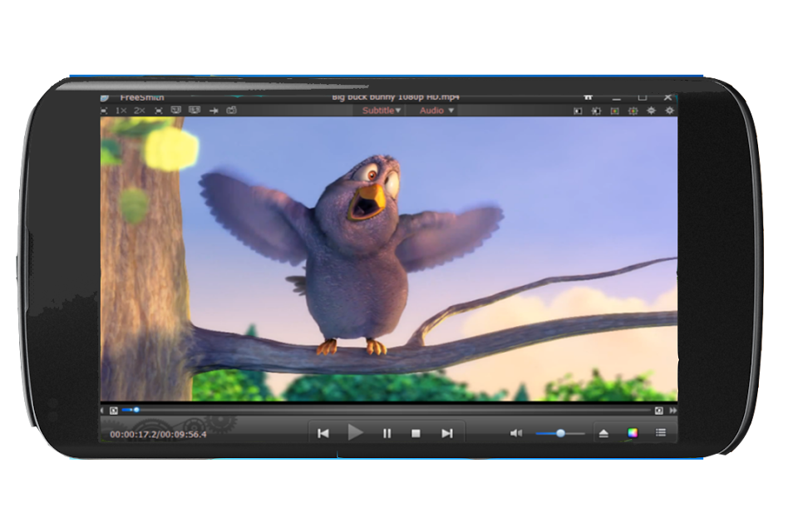Take a snapshot with the camera icon
Image resolution: width=798 pixels, height=532 pixels.
[x=232, y=110]
